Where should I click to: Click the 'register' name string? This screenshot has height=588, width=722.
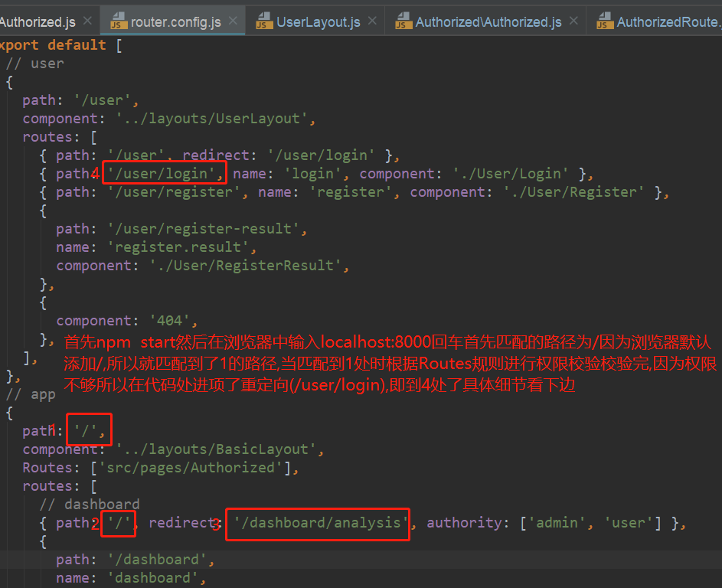[x=351, y=192]
